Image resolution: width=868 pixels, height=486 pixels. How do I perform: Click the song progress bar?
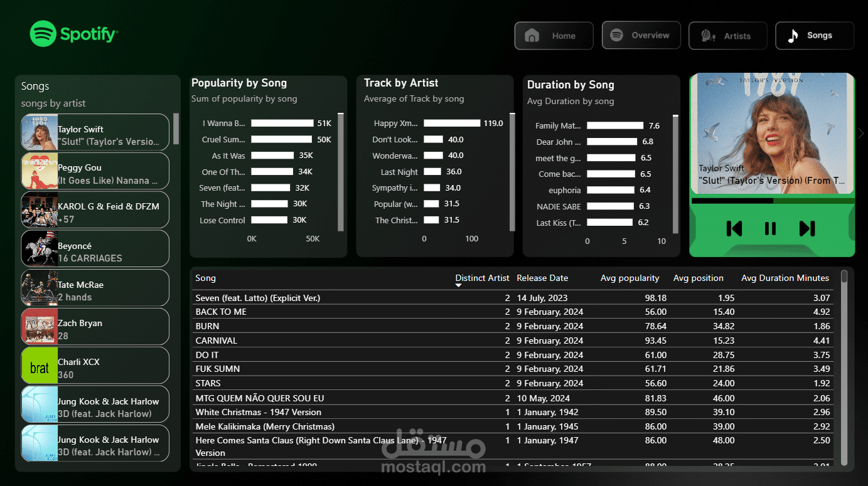(773, 201)
